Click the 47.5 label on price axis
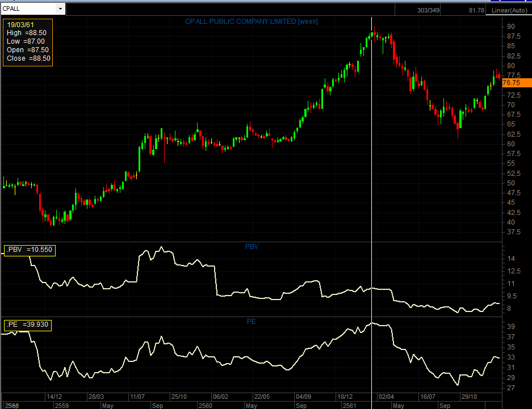This screenshot has width=532, height=409. click(x=514, y=193)
